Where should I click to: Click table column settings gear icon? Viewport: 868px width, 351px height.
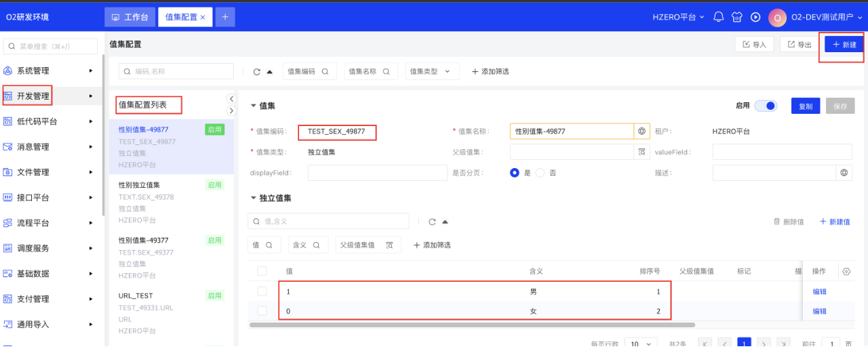(846, 271)
